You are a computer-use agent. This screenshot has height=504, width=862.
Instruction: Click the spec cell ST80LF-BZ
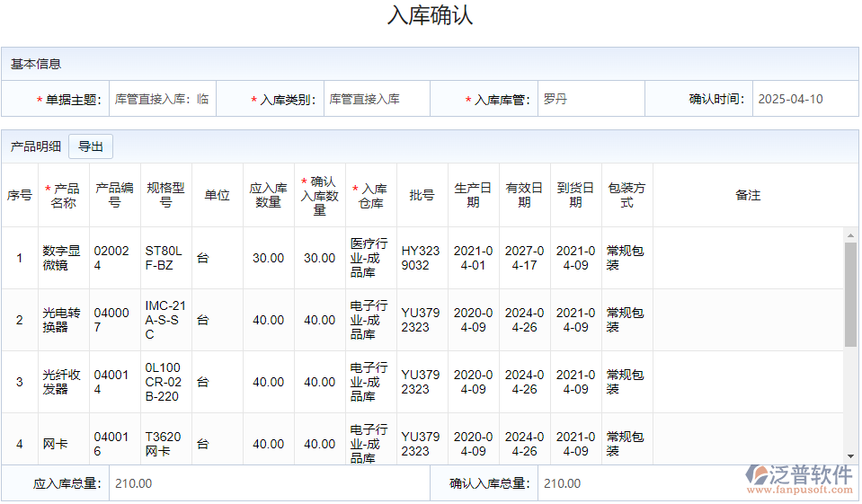(x=165, y=258)
